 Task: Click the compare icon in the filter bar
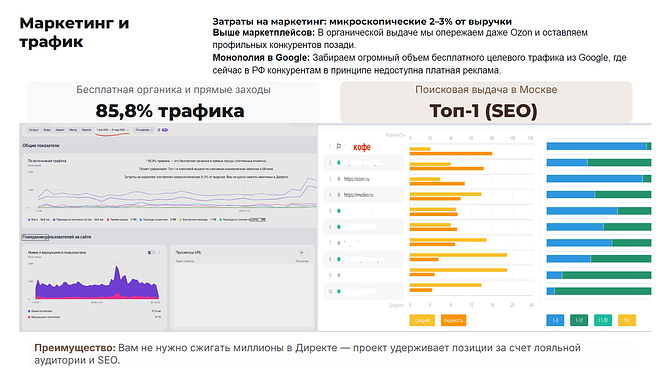[159, 130]
